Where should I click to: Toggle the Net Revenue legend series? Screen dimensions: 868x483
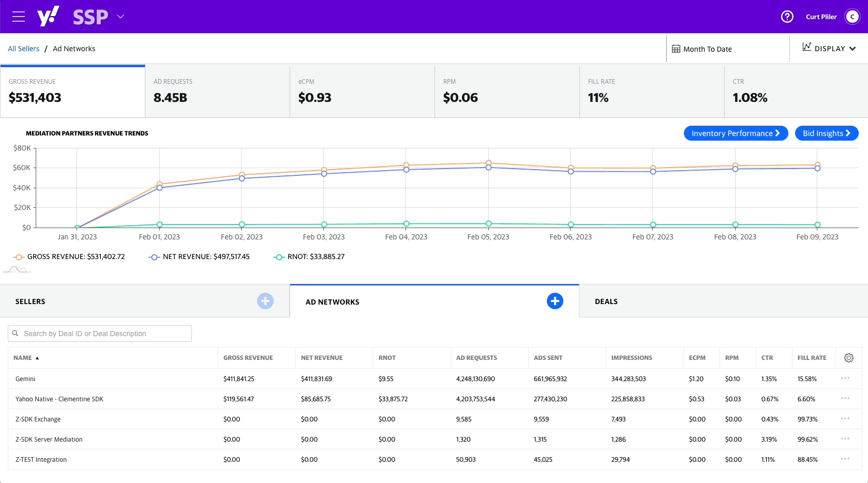pos(200,257)
